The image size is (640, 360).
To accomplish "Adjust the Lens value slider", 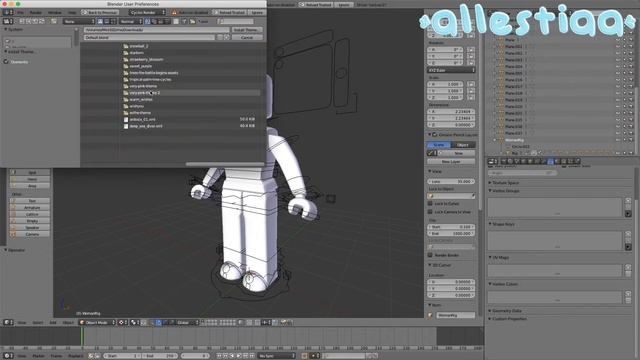I will tap(451, 181).
